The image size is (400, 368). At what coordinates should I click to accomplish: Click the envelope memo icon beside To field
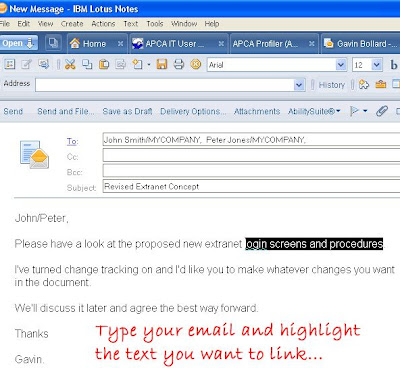[x=34, y=154]
